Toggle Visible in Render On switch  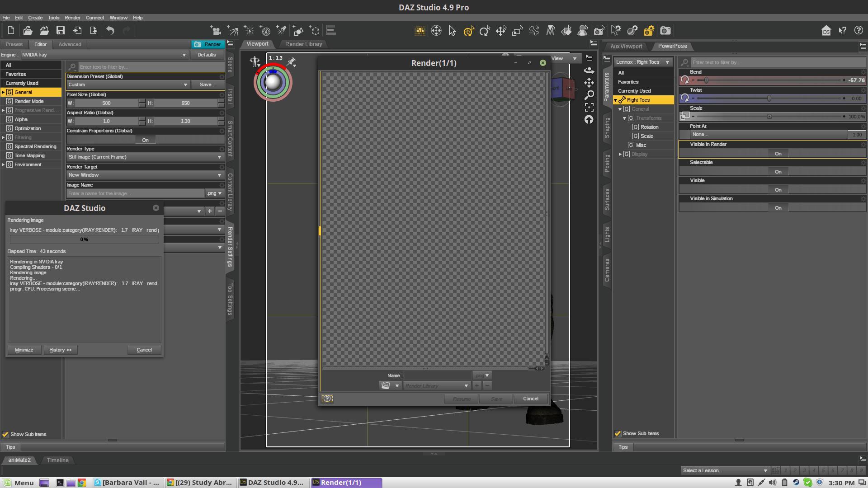(778, 154)
